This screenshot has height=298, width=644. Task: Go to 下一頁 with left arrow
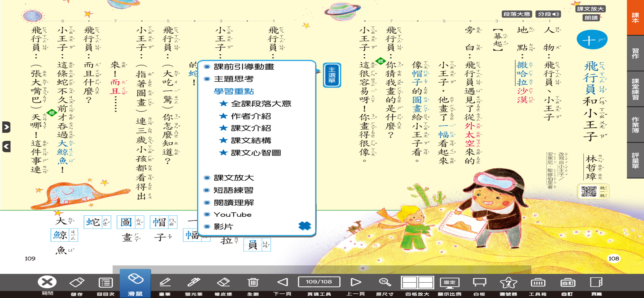coord(282,282)
